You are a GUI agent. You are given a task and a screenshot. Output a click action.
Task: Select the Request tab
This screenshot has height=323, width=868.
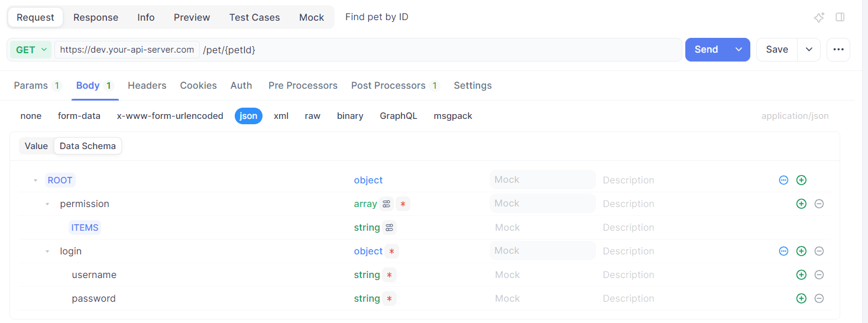[x=35, y=17]
